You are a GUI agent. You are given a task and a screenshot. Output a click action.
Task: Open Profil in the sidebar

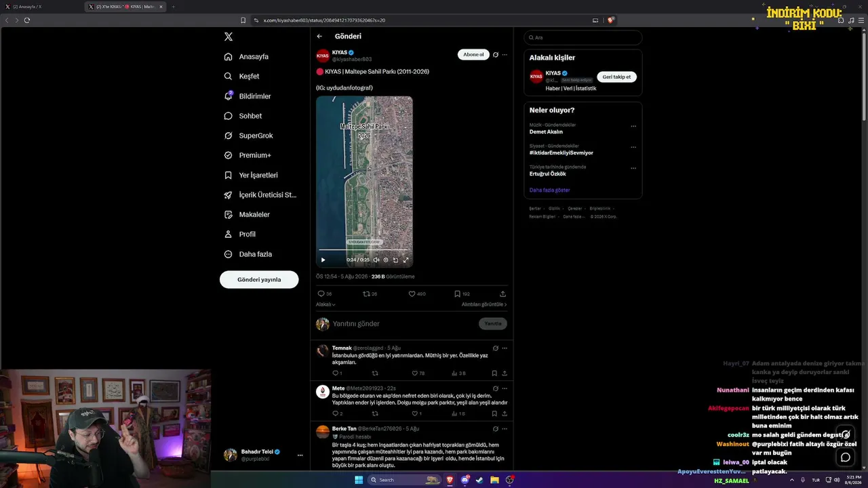pyautogui.click(x=240, y=235)
